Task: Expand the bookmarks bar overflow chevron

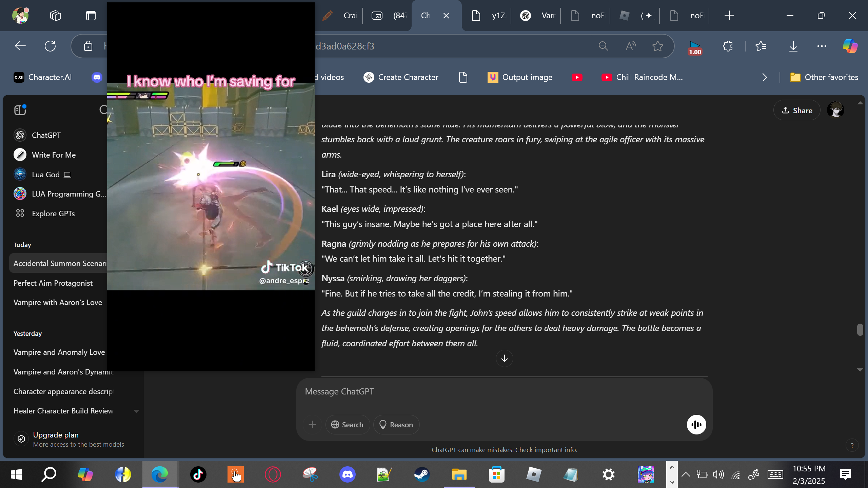Action: click(x=765, y=77)
